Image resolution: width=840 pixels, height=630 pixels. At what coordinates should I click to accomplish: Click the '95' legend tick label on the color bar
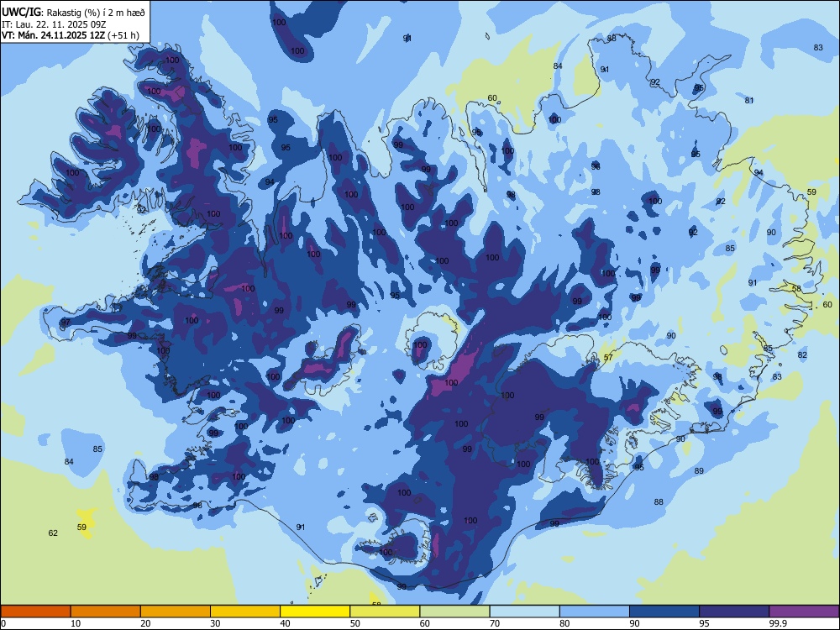[x=704, y=623]
